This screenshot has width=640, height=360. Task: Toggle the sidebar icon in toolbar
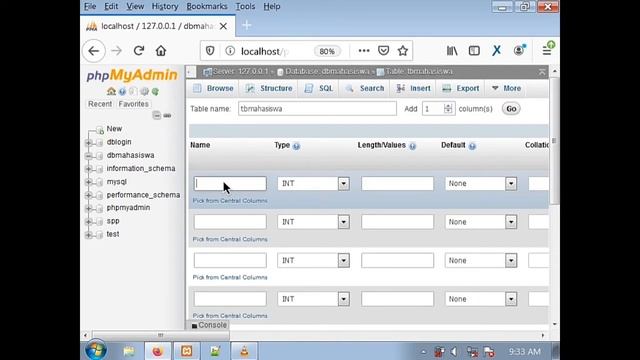click(x=474, y=51)
